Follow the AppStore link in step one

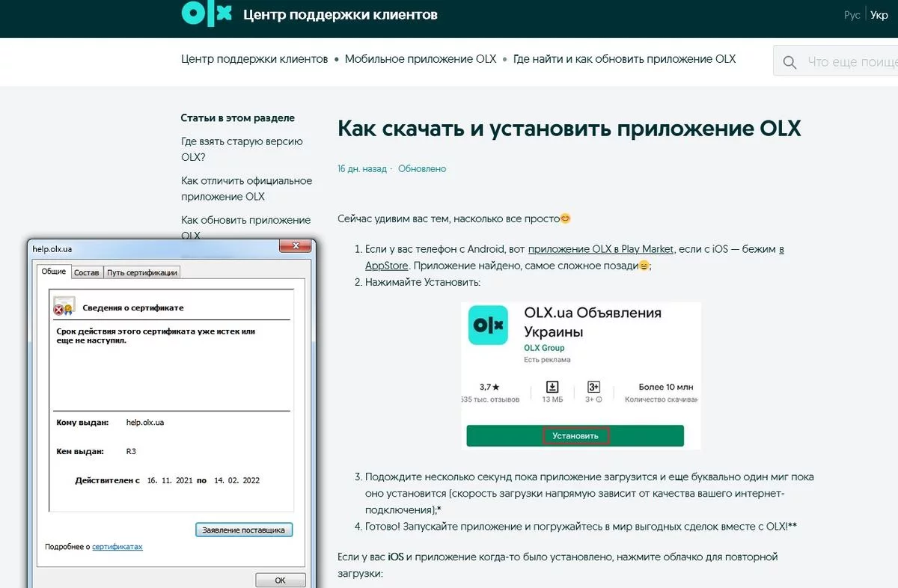[386, 266]
